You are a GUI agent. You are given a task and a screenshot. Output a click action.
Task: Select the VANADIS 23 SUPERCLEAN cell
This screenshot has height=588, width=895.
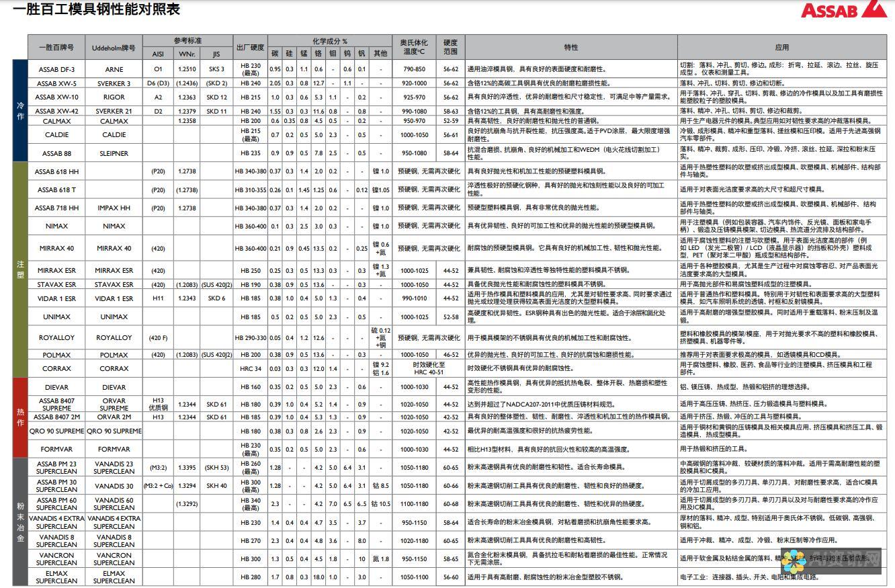point(114,467)
